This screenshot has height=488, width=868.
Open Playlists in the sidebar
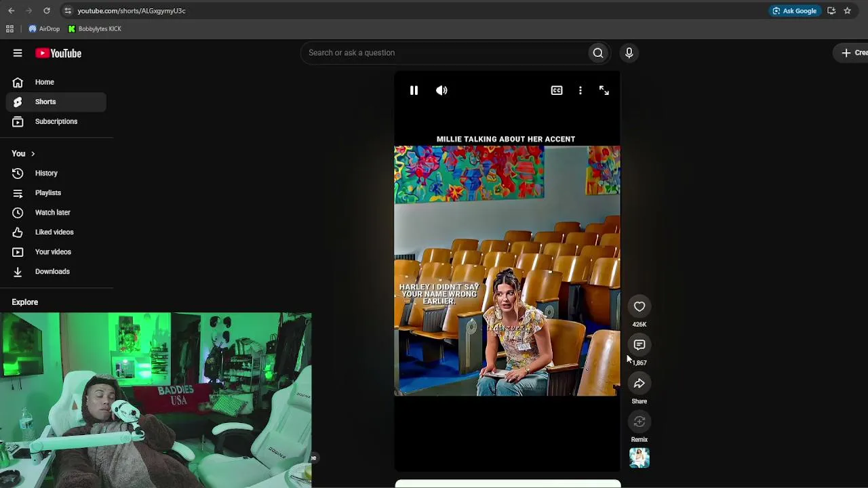(x=56, y=193)
